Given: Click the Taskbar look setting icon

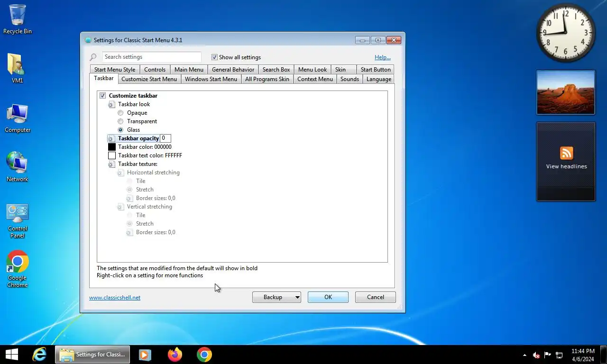Looking at the screenshot, I should [x=111, y=104].
